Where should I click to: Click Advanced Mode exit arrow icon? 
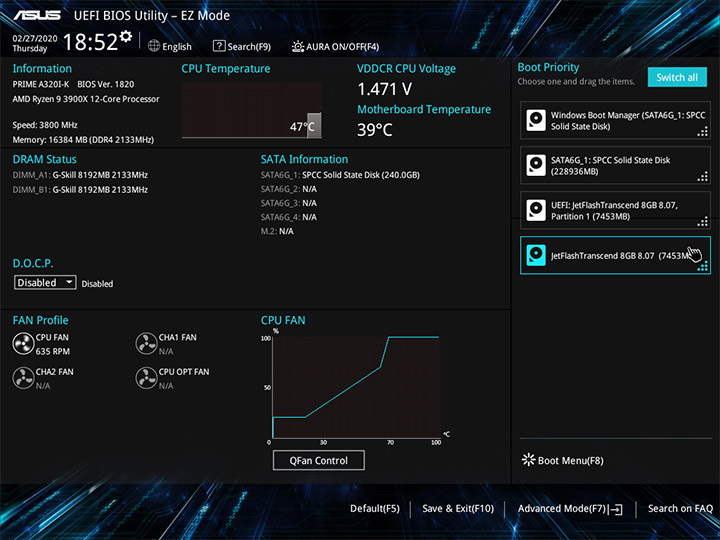pyautogui.click(x=616, y=509)
